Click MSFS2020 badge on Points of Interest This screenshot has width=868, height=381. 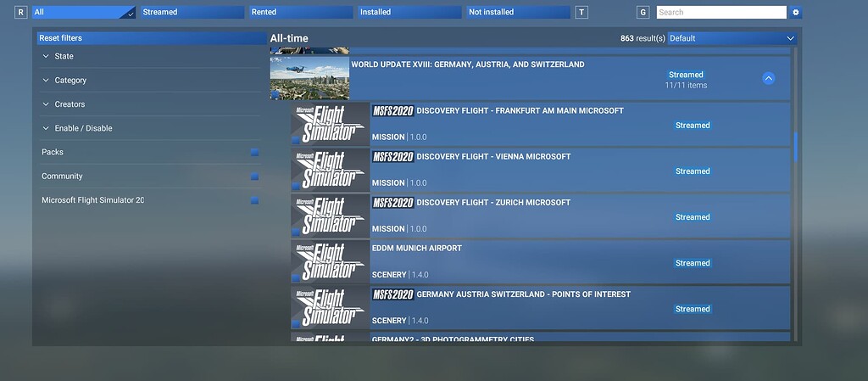click(x=393, y=294)
